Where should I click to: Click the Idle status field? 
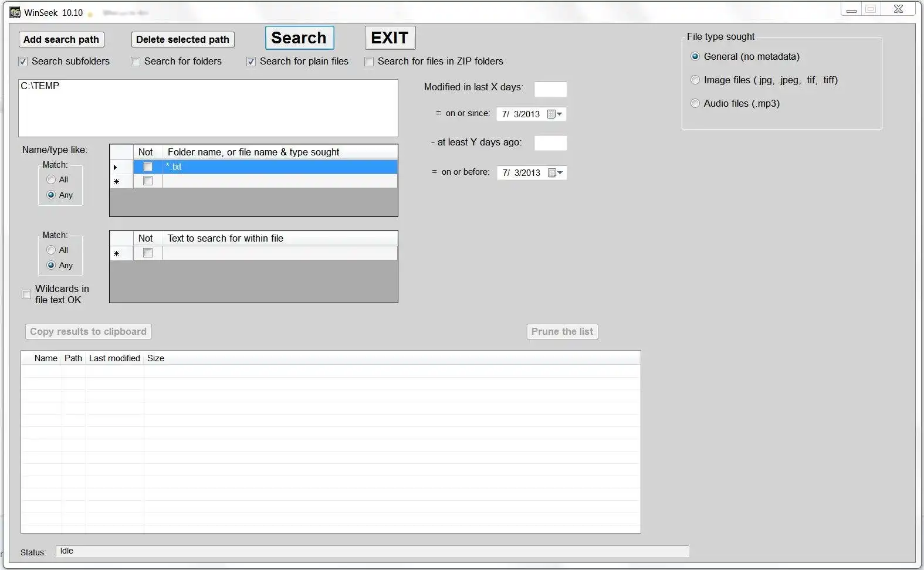tap(373, 551)
